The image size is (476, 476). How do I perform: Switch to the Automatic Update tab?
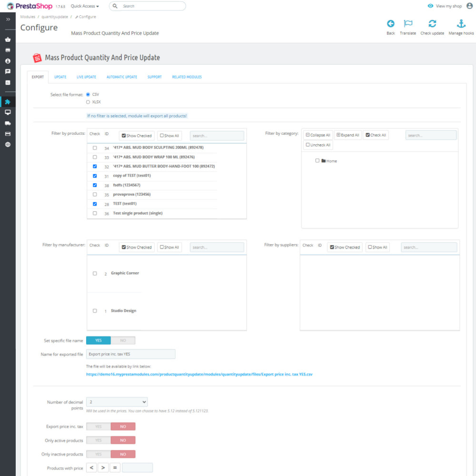tap(121, 77)
